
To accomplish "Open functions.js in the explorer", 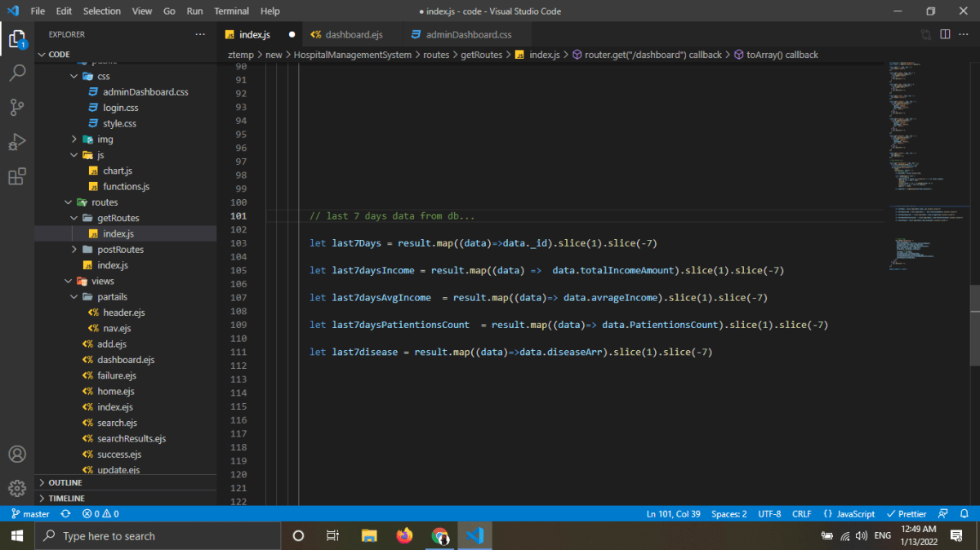I will coord(126,186).
